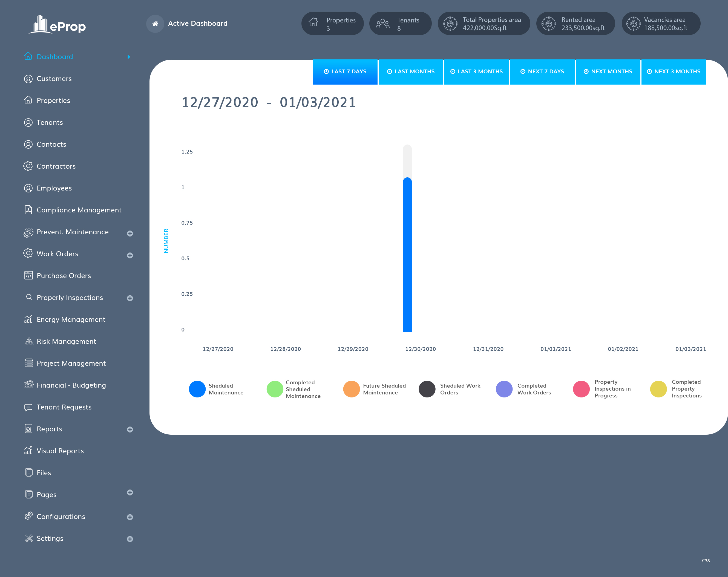Switch to the LAST 3 MONTHS tab

point(476,71)
